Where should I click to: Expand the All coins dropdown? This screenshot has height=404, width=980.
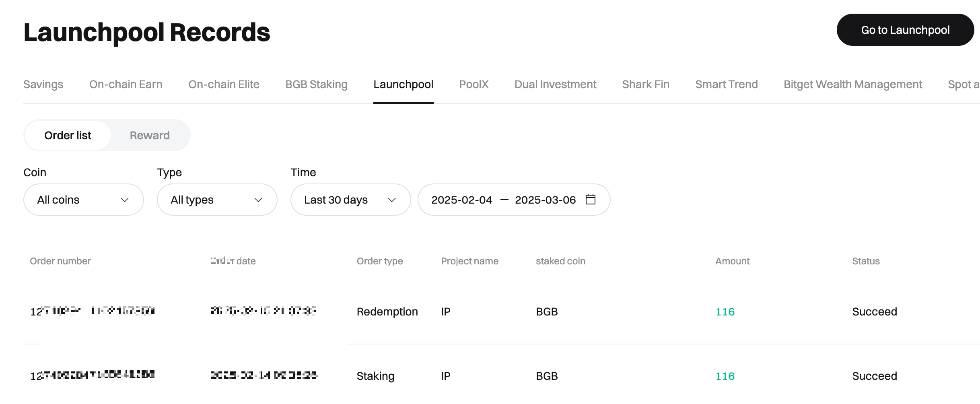click(x=84, y=200)
